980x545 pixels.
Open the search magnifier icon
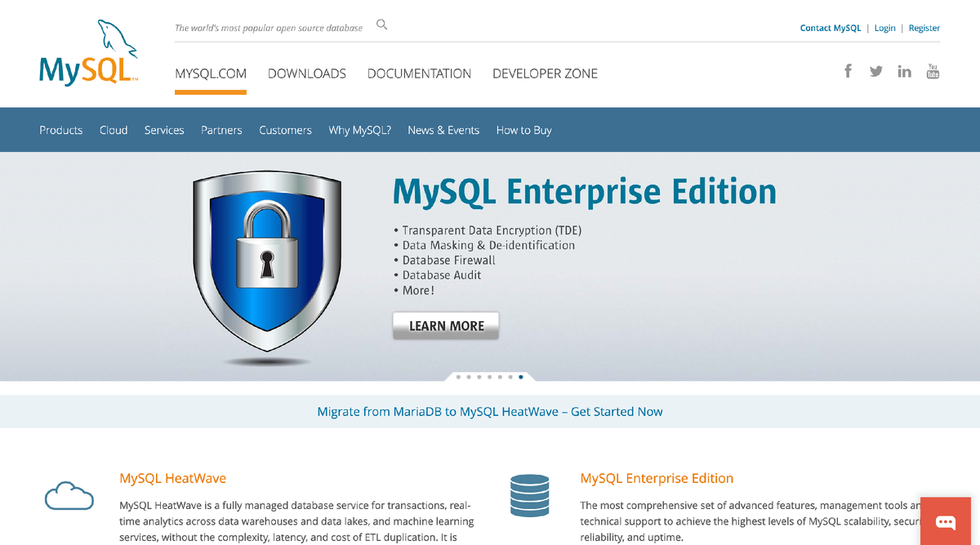[381, 25]
